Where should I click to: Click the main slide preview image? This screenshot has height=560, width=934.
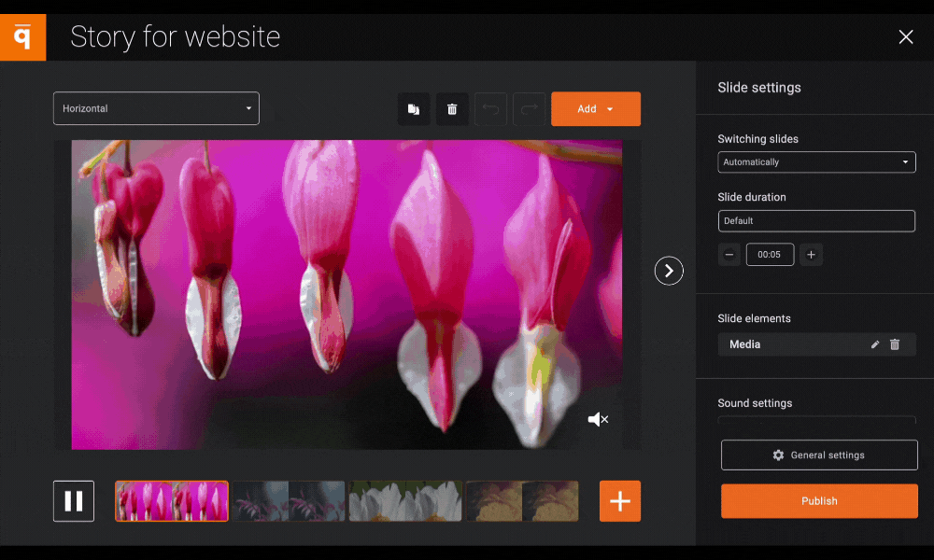[x=347, y=295]
